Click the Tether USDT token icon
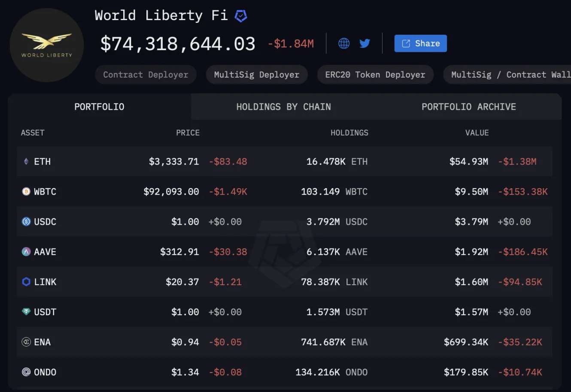Image resolution: width=571 pixels, height=392 pixels. coord(26,312)
